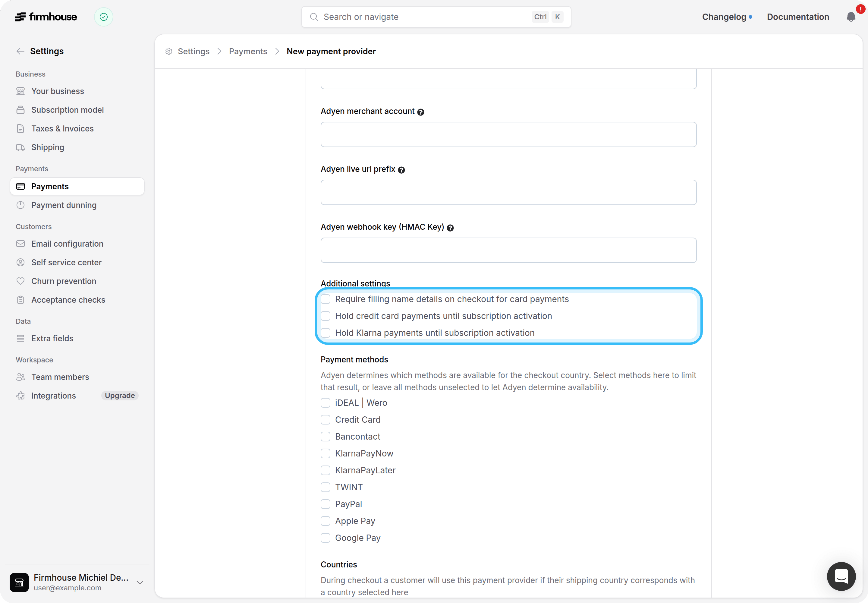Check the KlarnaPayLater payment method
The image size is (868, 603).
pos(325,470)
